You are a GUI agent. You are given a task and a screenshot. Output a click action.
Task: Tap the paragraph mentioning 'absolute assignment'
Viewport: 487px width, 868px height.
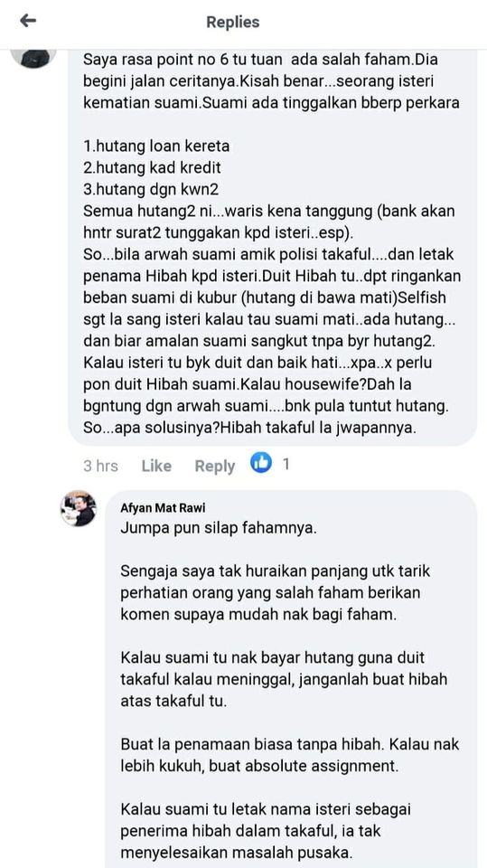coord(290,755)
